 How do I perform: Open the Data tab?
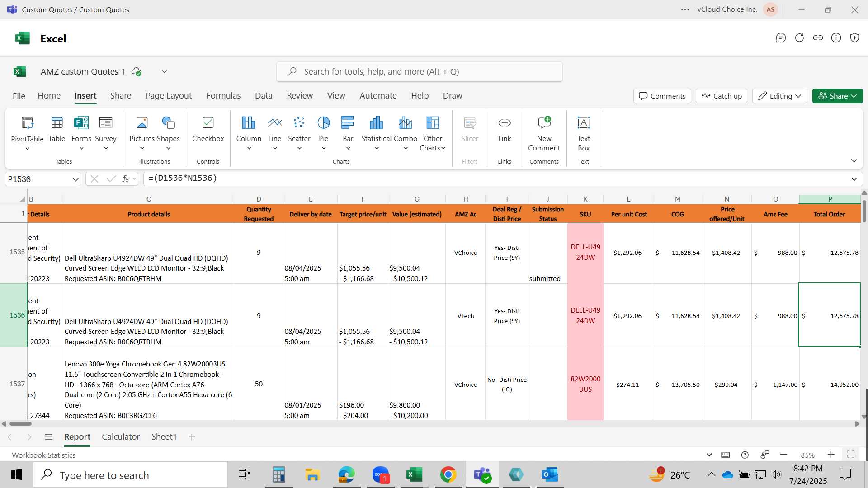(264, 96)
